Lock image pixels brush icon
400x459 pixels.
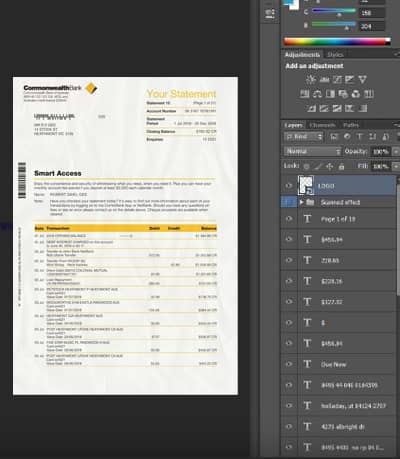click(x=318, y=166)
